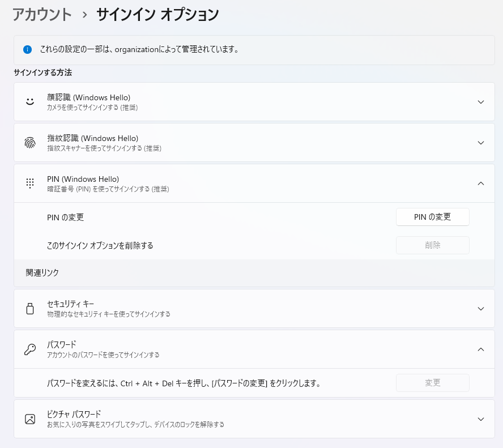
Task: Click the picture password (ピクチャ パスワード) image icon
Action: 30,419
